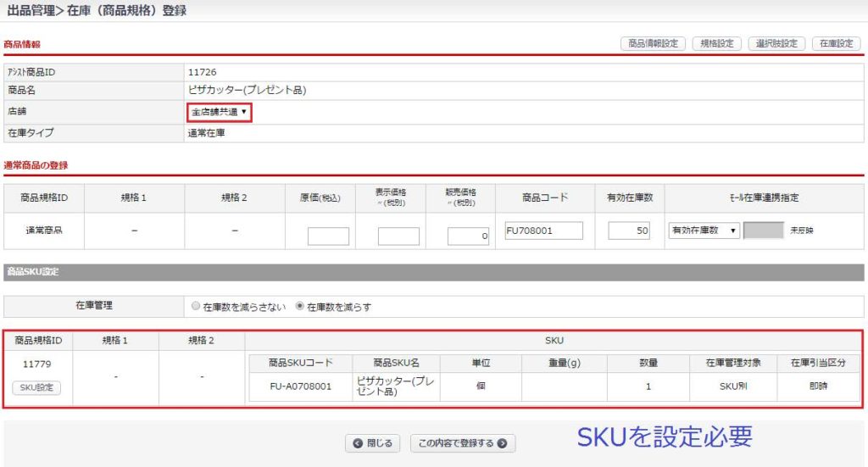Click the 商品SKU設定 section header
The height and width of the screenshot is (467, 868).
(433, 272)
